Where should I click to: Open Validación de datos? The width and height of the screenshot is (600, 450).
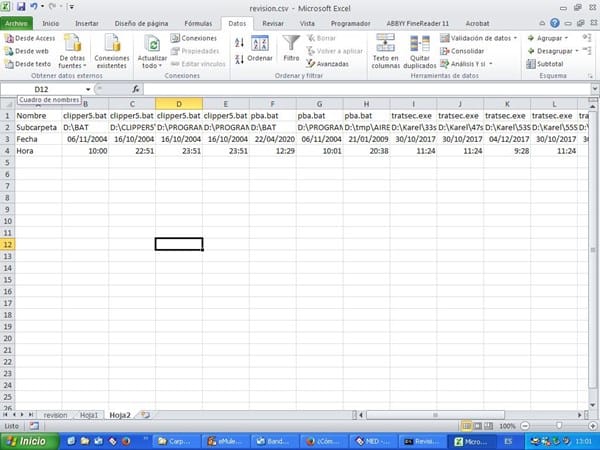click(476, 38)
